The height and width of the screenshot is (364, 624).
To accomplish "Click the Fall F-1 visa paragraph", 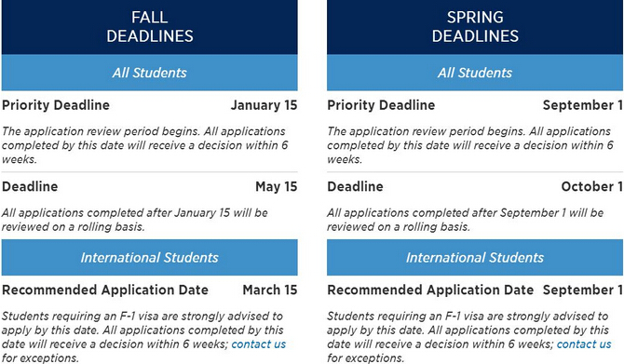I will pos(143,337).
